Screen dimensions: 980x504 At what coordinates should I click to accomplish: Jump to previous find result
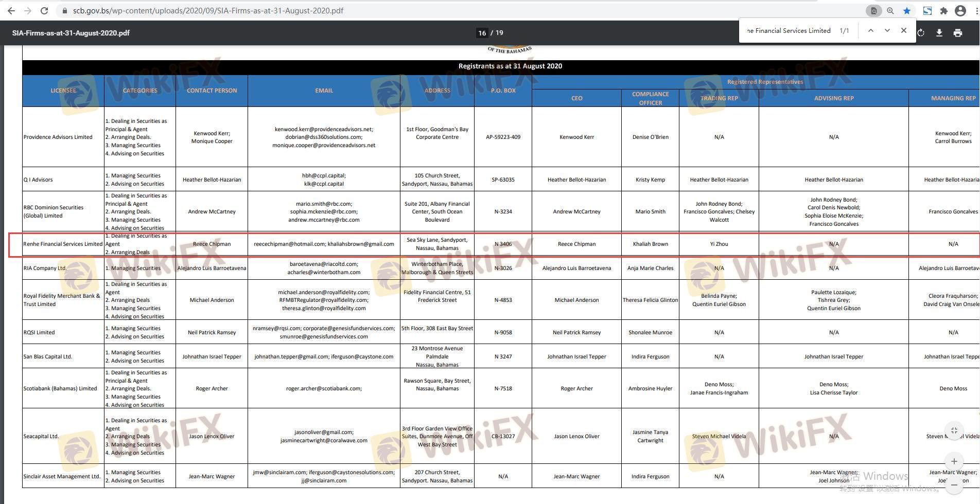[870, 30]
